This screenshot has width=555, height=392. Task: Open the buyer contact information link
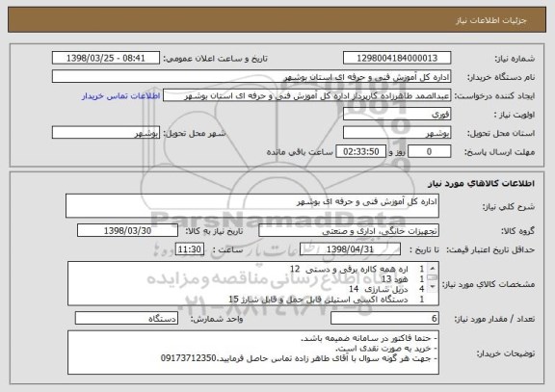(x=121, y=96)
